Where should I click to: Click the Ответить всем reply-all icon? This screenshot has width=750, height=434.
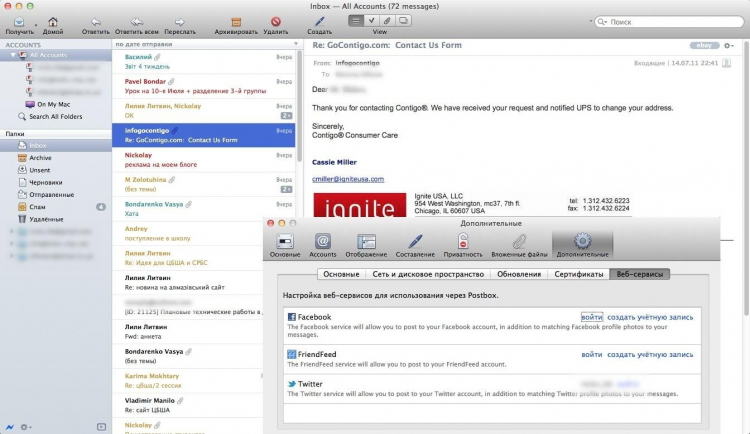(x=137, y=22)
